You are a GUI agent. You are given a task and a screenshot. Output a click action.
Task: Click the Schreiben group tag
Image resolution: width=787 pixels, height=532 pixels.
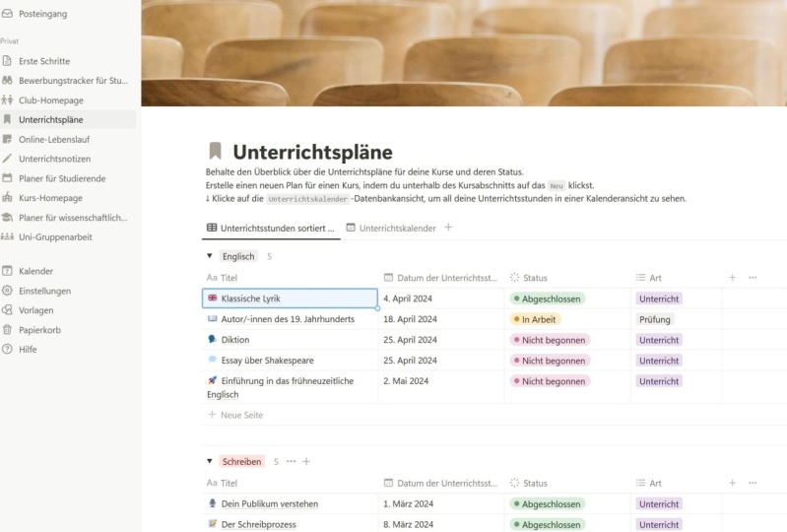242,462
